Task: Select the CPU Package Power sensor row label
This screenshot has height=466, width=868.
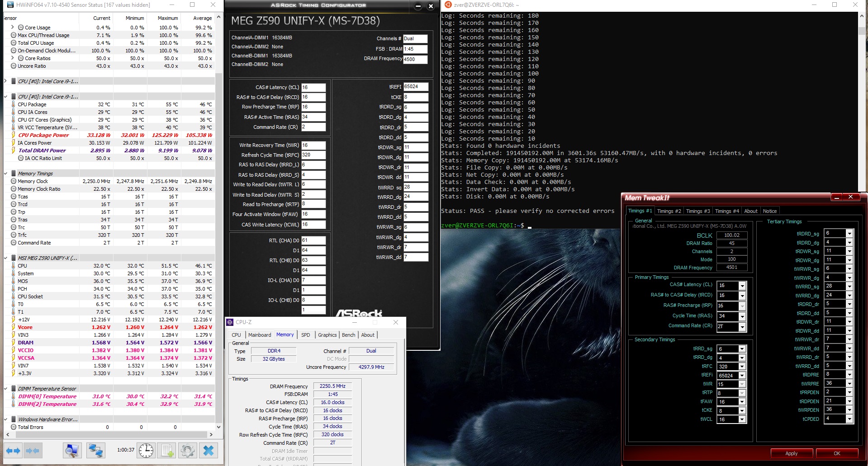Action: 43,135
